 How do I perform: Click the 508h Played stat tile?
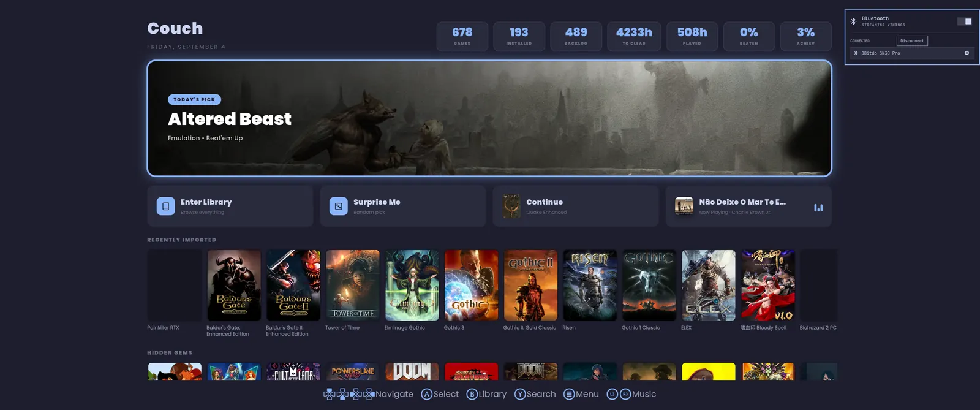pyautogui.click(x=692, y=36)
